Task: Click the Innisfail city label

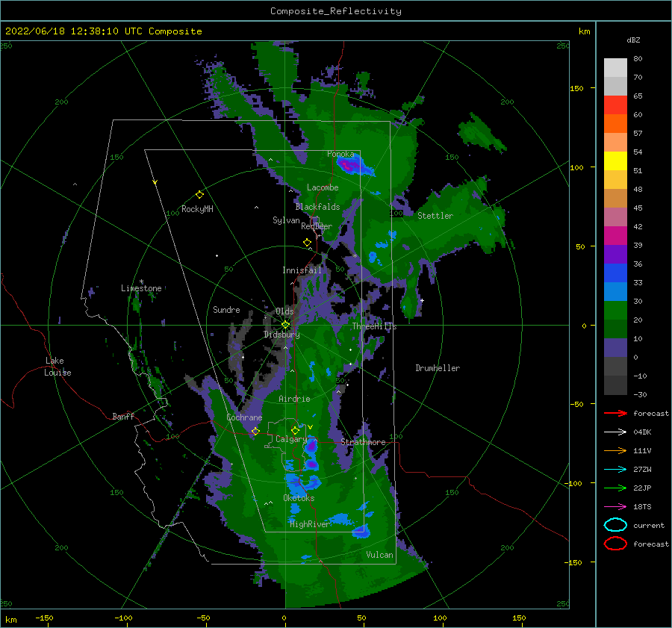Action: click(x=302, y=270)
